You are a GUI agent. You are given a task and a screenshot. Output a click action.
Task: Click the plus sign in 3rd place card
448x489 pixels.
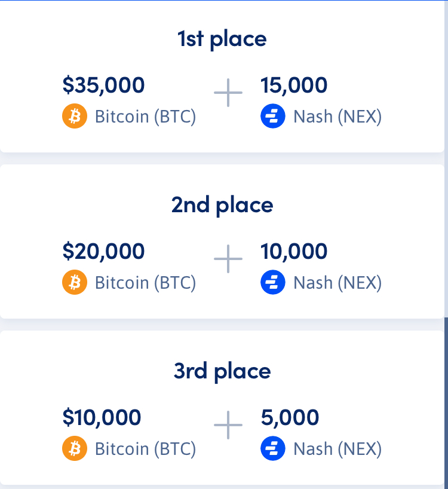(228, 426)
